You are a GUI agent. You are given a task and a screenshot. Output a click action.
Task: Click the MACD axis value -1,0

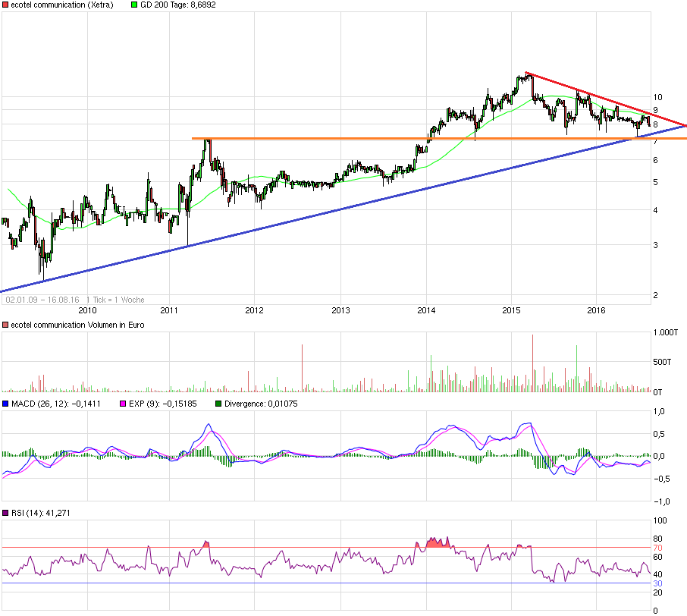(x=661, y=501)
